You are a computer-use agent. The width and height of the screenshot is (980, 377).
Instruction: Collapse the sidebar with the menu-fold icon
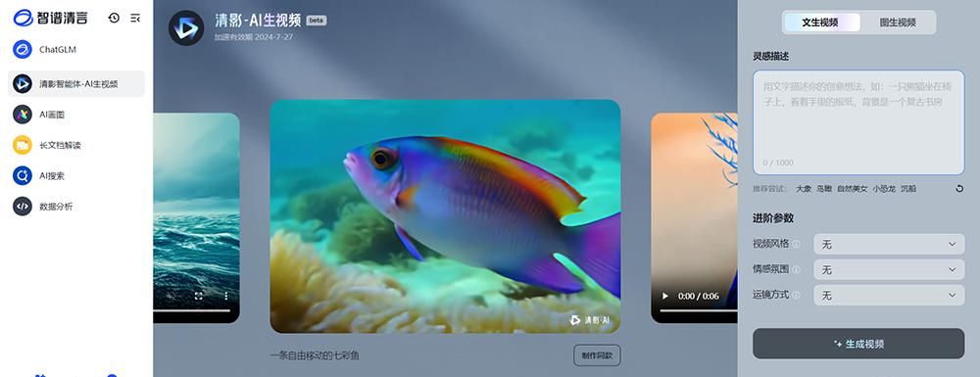(x=135, y=18)
